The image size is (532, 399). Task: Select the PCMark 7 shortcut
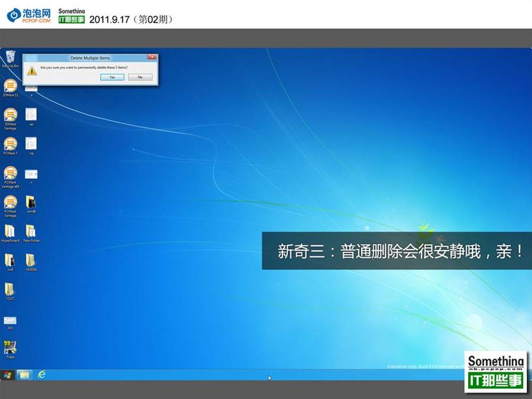point(11,146)
